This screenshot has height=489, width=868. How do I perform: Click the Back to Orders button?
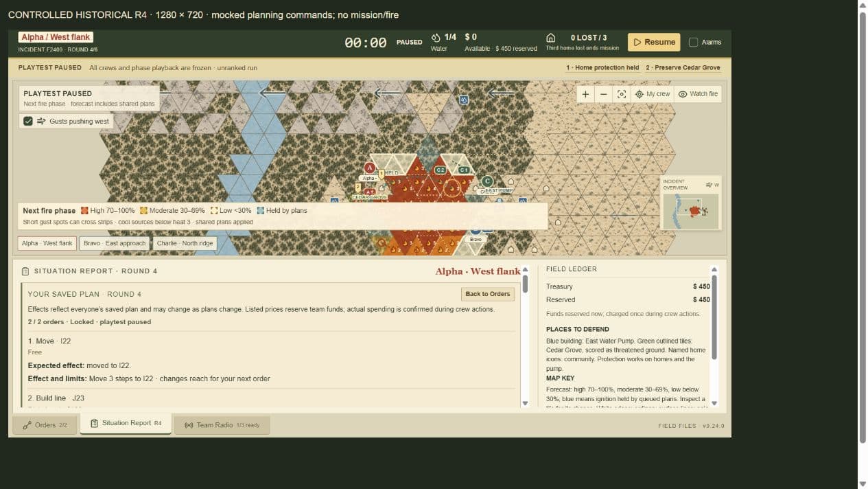coord(488,294)
